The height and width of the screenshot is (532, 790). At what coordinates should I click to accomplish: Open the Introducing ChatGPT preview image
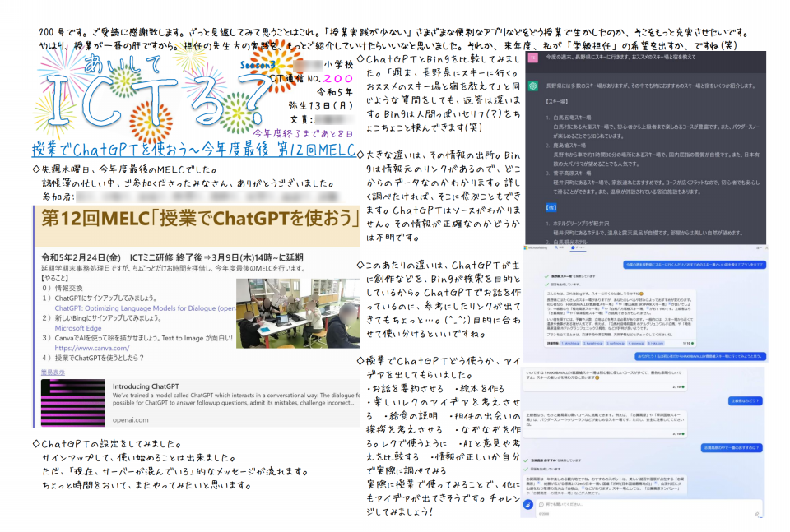[72, 403]
